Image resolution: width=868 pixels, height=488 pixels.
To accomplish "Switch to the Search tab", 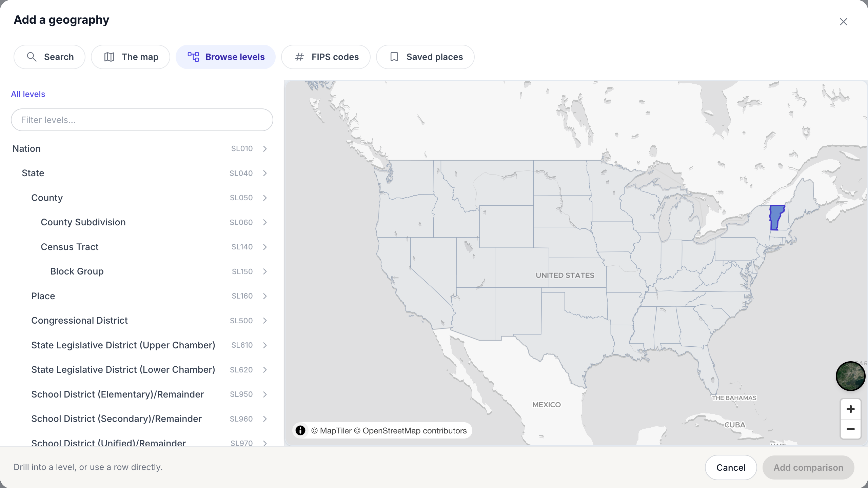I will [x=50, y=57].
